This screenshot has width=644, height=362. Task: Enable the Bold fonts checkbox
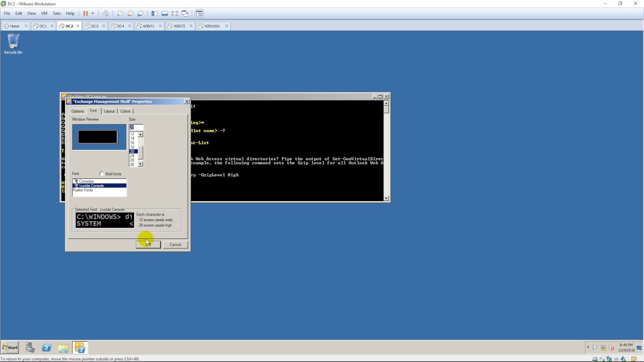[x=102, y=174]
